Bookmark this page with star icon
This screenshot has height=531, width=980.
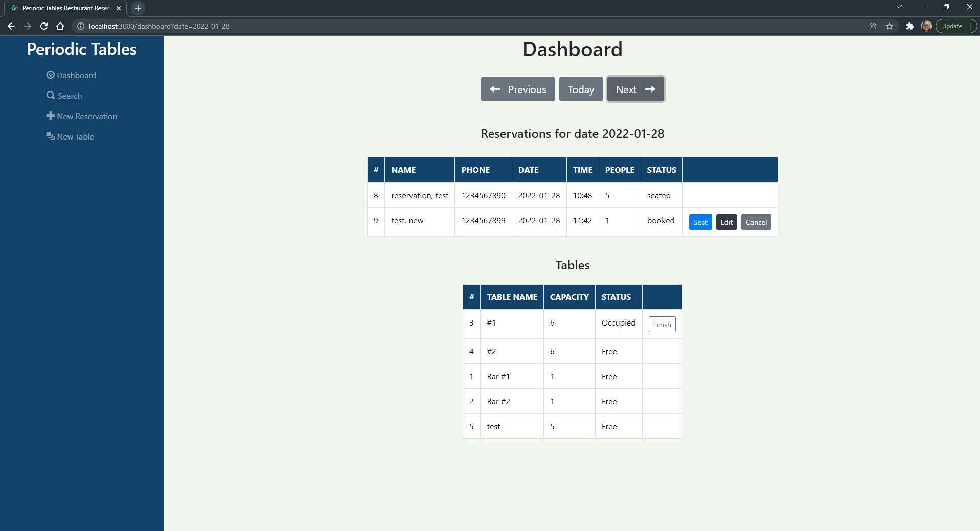tap(890, 26)
